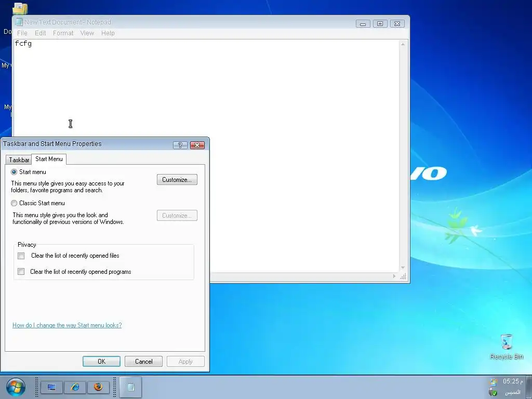The image size is (532, 399).
Task: Select the Start menu radio option
Action: pyautogui.click(x=14, y=172)
